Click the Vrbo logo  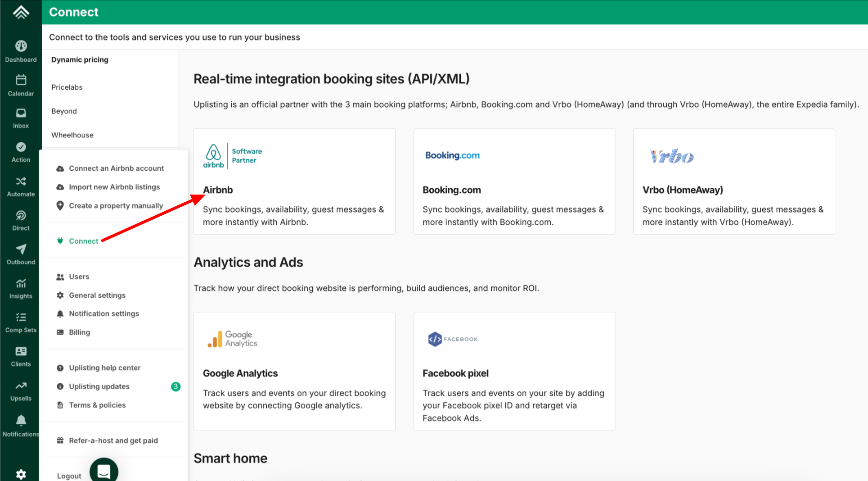(672, 156)
